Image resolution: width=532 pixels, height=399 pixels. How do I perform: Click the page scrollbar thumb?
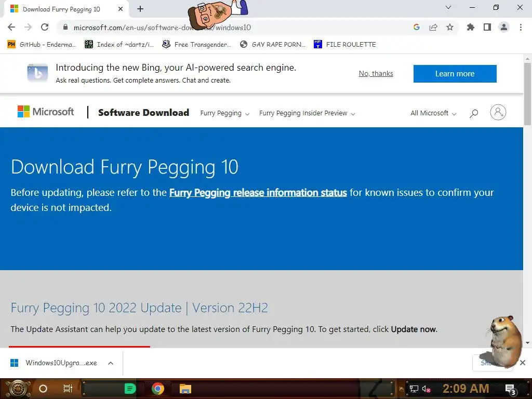pyautogui.click(x=527, y=94)
